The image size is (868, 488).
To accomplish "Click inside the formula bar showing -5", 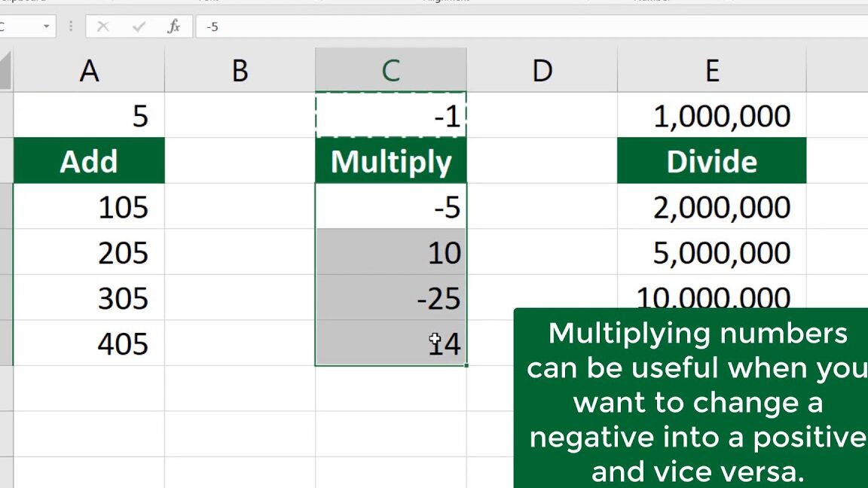I will tap(531, 26).
